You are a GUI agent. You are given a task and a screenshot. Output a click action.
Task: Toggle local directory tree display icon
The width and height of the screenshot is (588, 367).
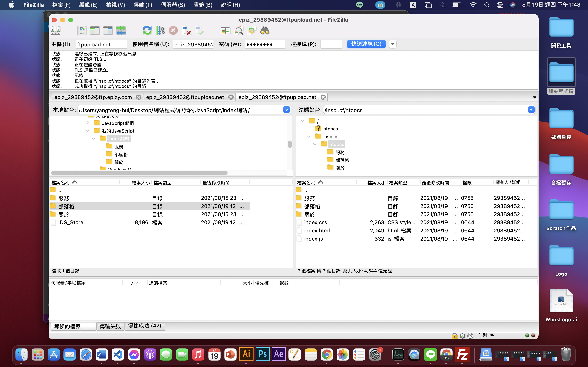(x=95, y=31)
